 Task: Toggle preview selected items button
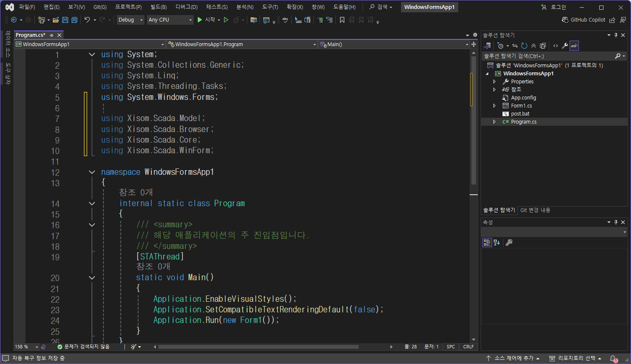tap(574, 46)
